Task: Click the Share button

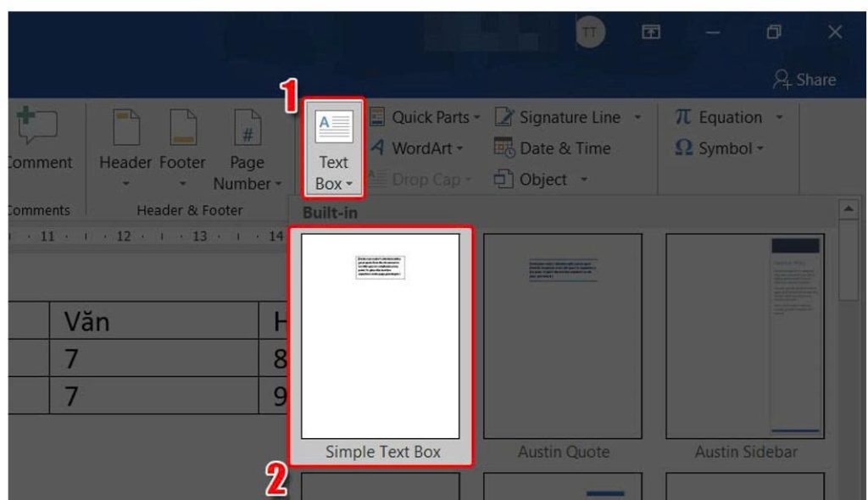Action: click(804, 80)
